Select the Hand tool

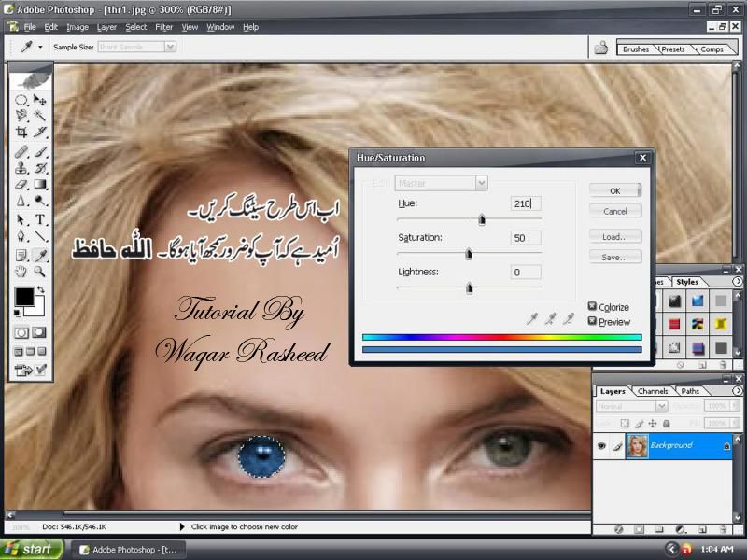coord(21,272)
